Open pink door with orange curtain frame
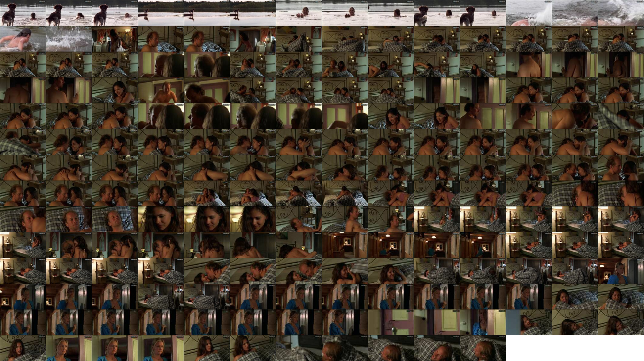Screen dimensions: 644x361 pos(345,116)
